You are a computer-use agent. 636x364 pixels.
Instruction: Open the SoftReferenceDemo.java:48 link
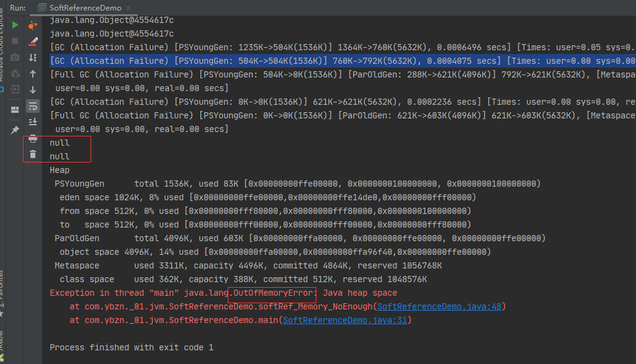[x=439, y=306]
